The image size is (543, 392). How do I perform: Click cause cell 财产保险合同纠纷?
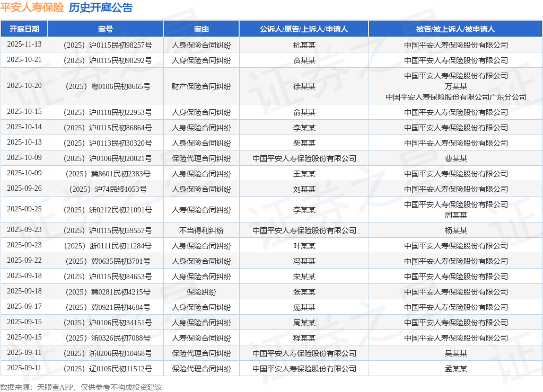click(201, 86)
